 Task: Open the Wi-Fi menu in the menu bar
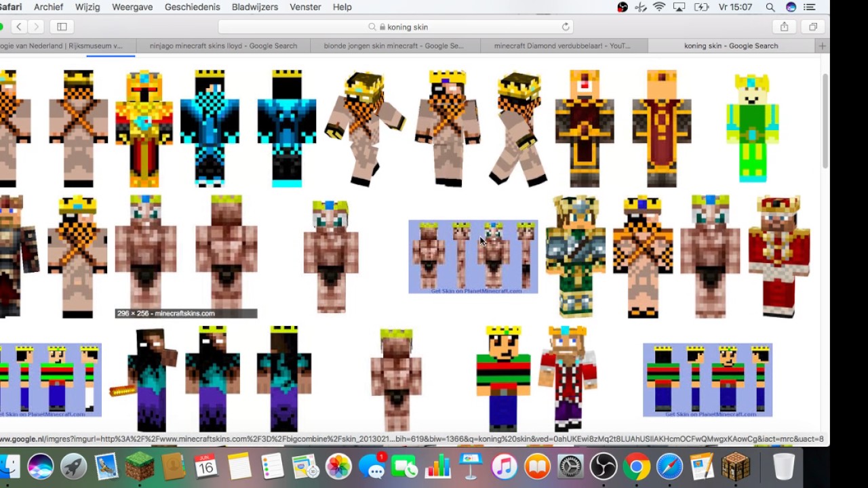[x=659, y=7]
